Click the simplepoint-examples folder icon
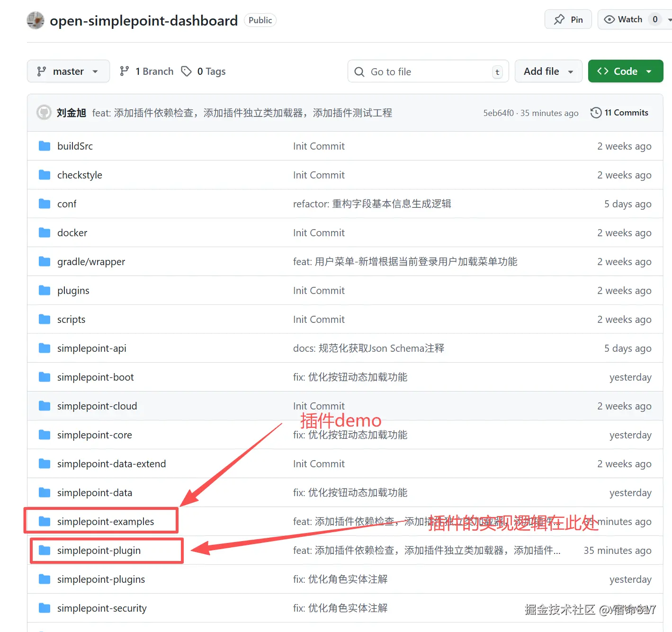 45,521
